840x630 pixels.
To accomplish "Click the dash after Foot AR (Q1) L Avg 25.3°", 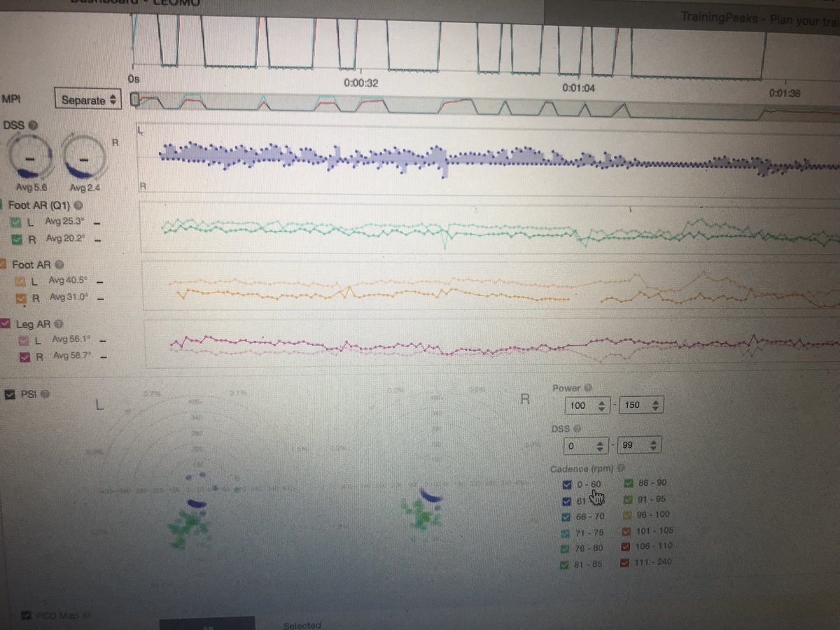I will 97,223.
